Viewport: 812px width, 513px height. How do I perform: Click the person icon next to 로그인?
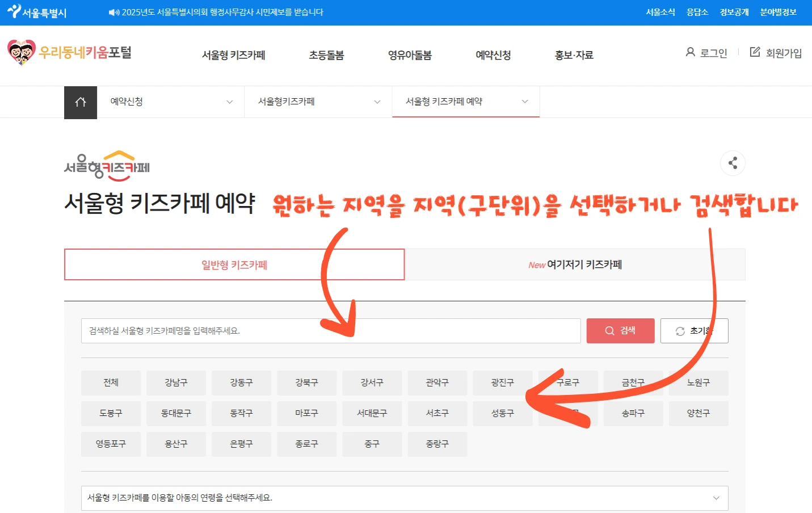tap(689, 52)
